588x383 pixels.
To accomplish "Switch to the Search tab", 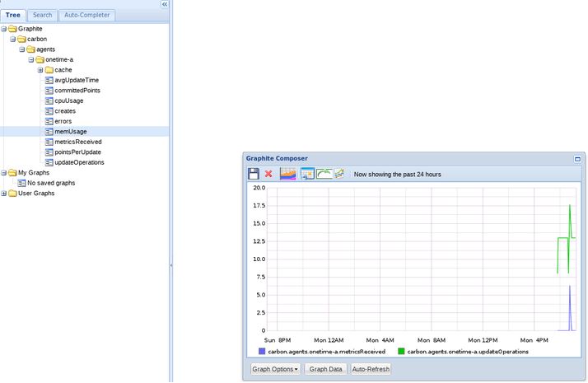I will [42, 15].
